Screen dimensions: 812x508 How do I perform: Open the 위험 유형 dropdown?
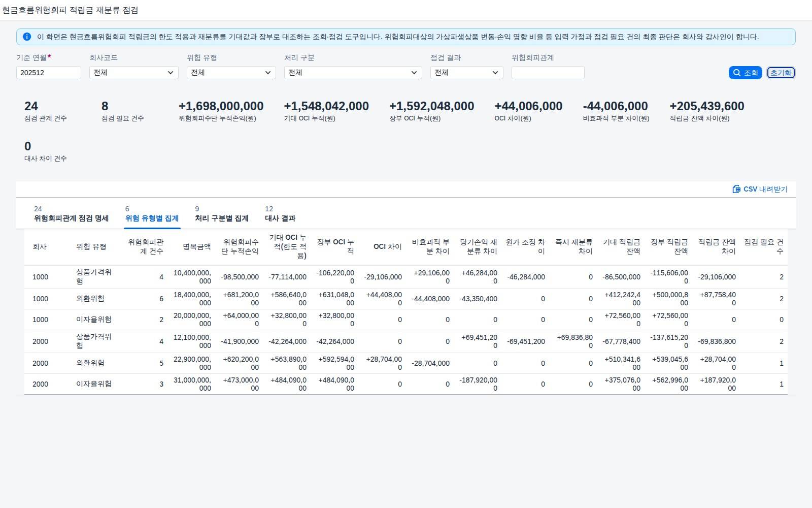(x=231, y=73)
